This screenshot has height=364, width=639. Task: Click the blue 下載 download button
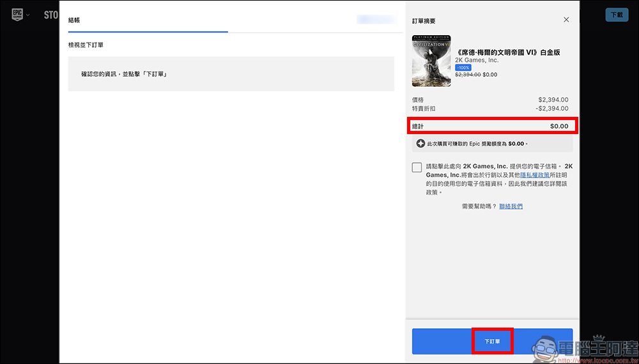coord(617,15)
